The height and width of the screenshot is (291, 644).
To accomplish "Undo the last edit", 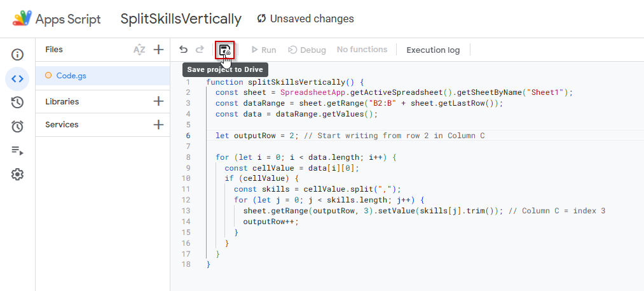I will pos(184,50).
